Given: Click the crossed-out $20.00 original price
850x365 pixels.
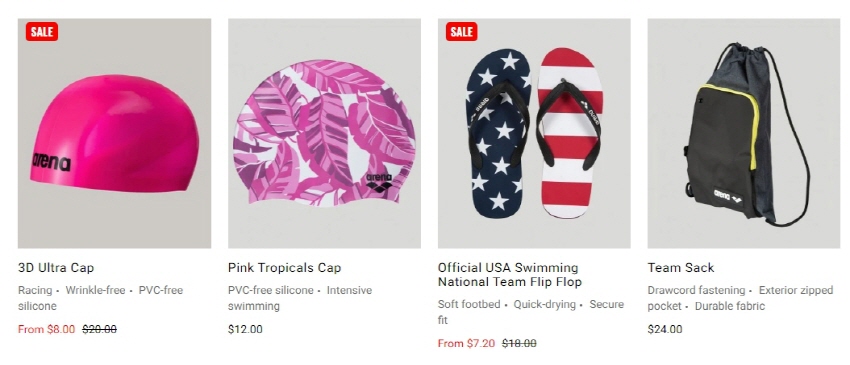Looking at the screenshot, I should tap(99, 329).
